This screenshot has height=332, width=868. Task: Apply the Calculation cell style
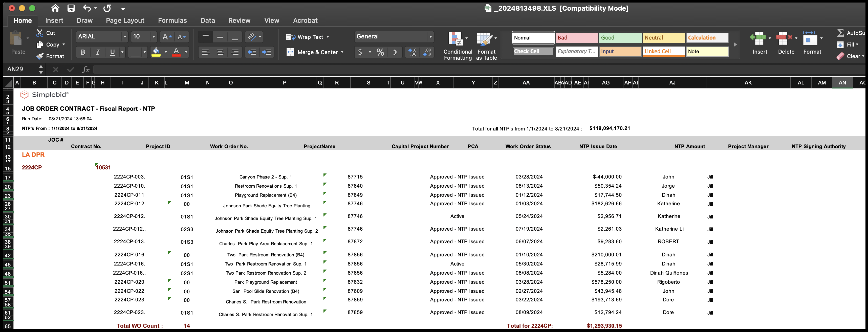(x=707, y=38)
